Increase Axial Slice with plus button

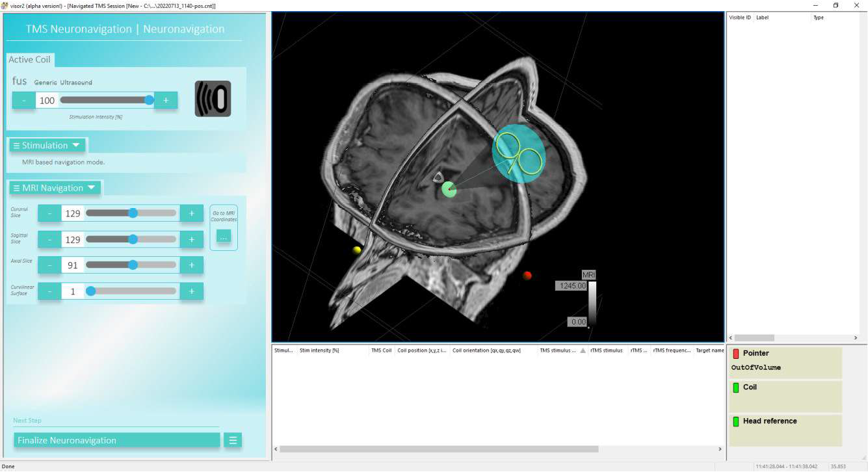pyautogui.click(x=191, y=265)
